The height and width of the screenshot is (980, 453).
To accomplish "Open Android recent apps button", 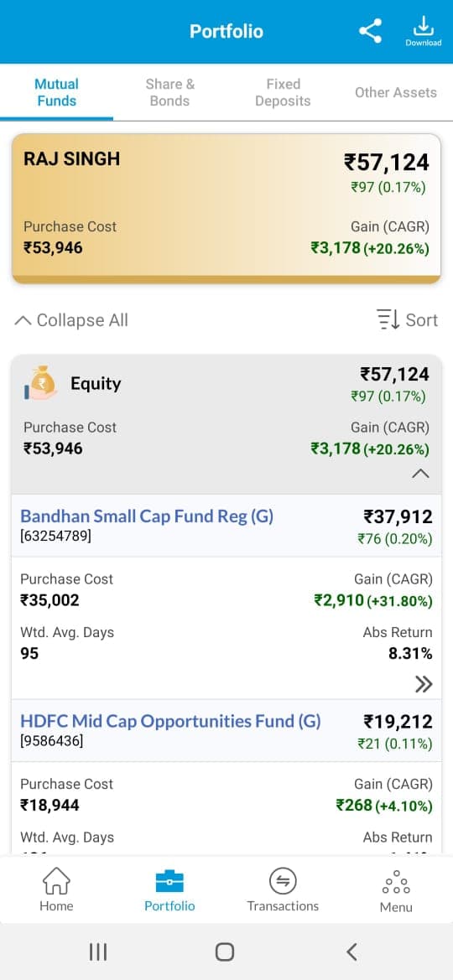I will click(98, 951).
